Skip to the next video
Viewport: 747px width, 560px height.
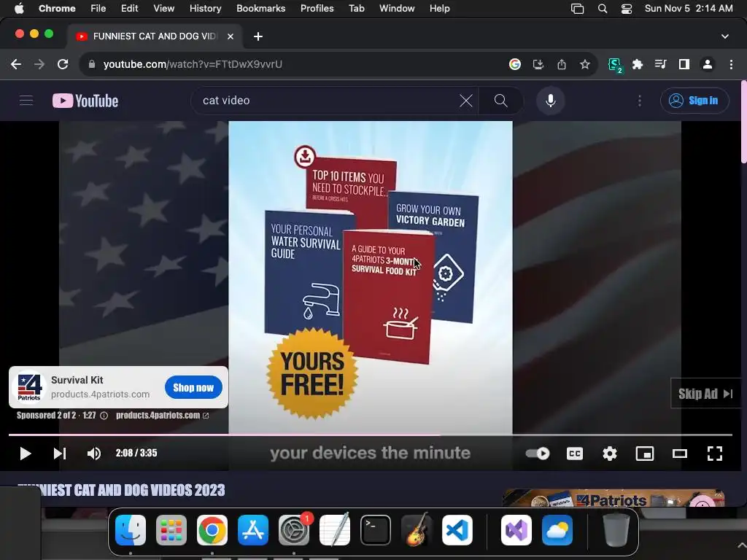[x=60, y=454]
